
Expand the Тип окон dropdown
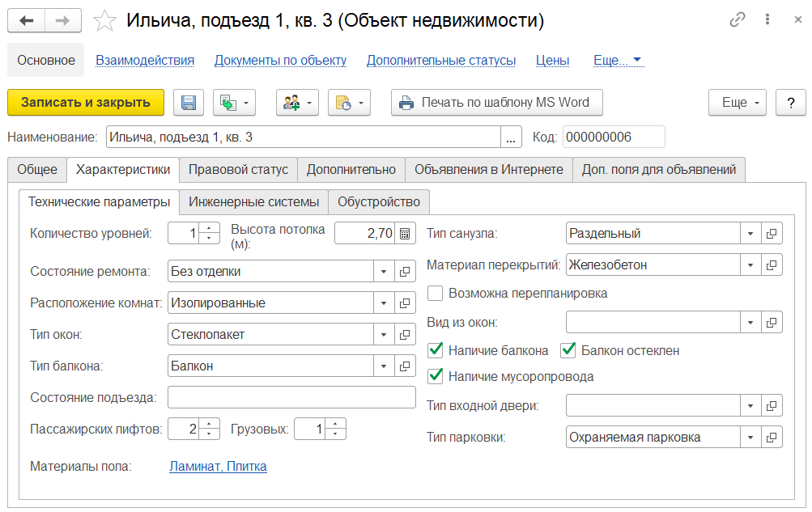tap(383, 335)
